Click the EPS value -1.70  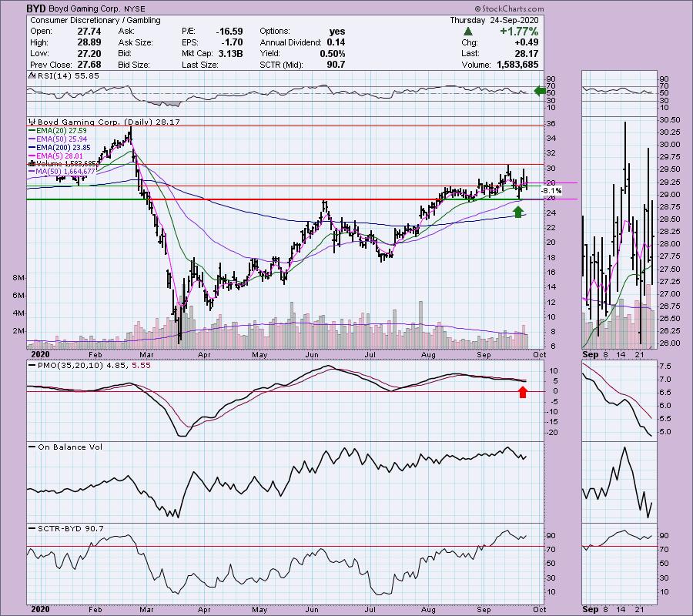point(232,42)
